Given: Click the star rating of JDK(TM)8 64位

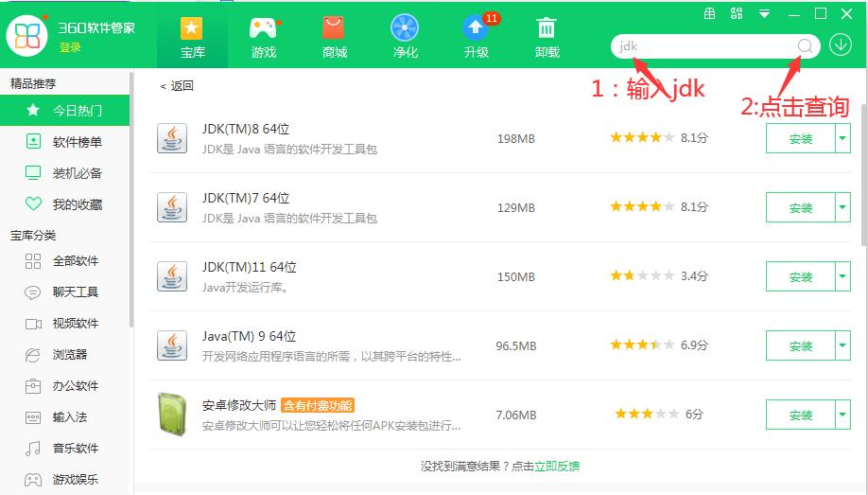Looking at the screenshot, I should [x=642, y=137].
